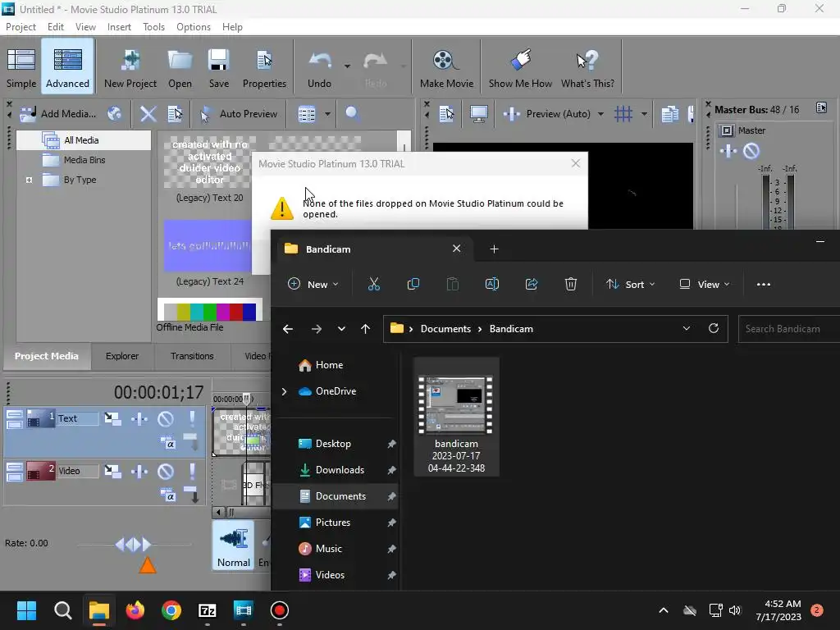This screenshot has height=630, width=840.
Task: Mute the Video track
Action: 166,471
